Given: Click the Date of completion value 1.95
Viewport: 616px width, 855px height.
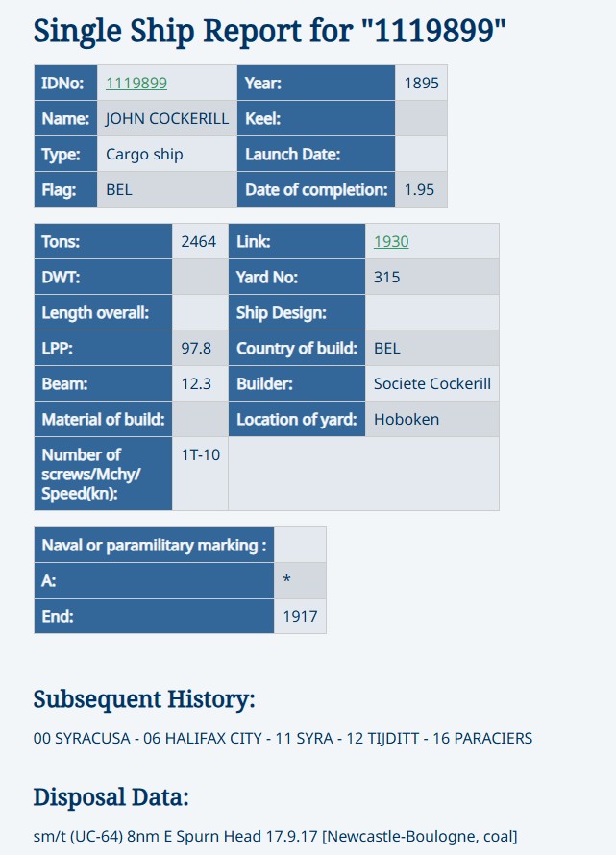Looking at the screenshot, I should pyautogui.click(x=419, y=190).
